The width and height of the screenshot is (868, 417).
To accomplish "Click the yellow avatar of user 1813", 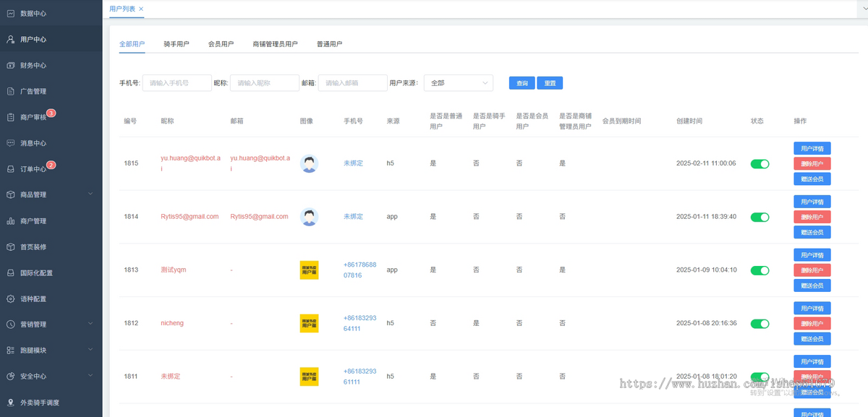I will point(309,270).
